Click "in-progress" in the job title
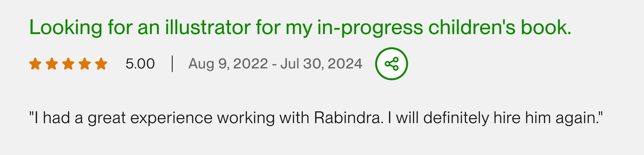The width and height of the screenshot is (644, 155). (x=370, y=28)
